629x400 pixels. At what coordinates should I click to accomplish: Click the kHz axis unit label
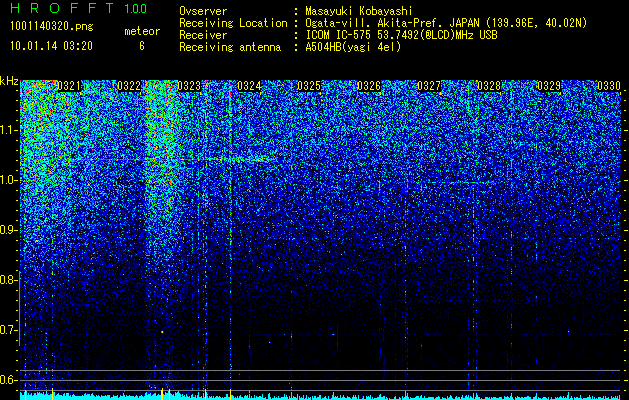9,81
